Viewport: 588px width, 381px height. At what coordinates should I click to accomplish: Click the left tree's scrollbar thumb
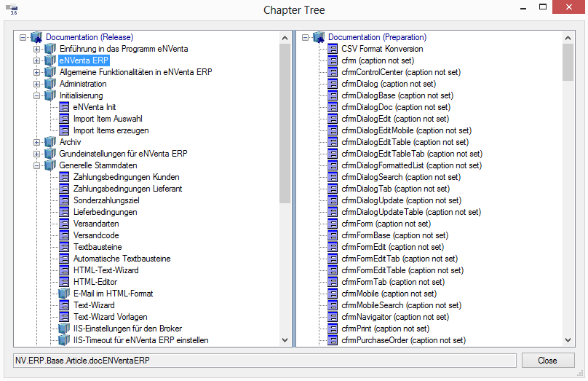pyautogui.click(x=285, y=124)
